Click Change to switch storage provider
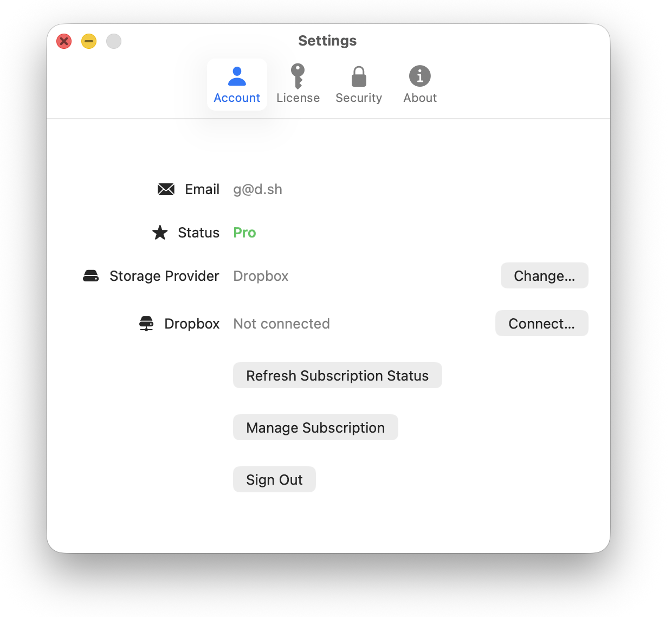Screen dimensions: 672x617 [x=544, y=275]
